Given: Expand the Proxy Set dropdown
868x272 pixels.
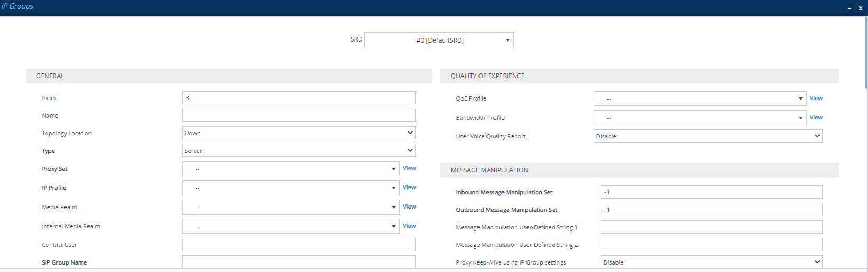Looking at the screenshot, I should click(290, 169).
